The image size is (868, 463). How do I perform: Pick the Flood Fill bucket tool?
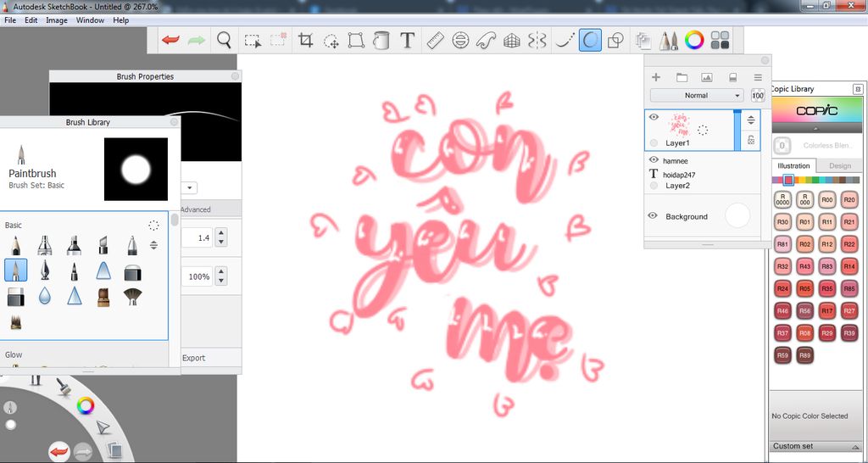[x=381, y=41]
